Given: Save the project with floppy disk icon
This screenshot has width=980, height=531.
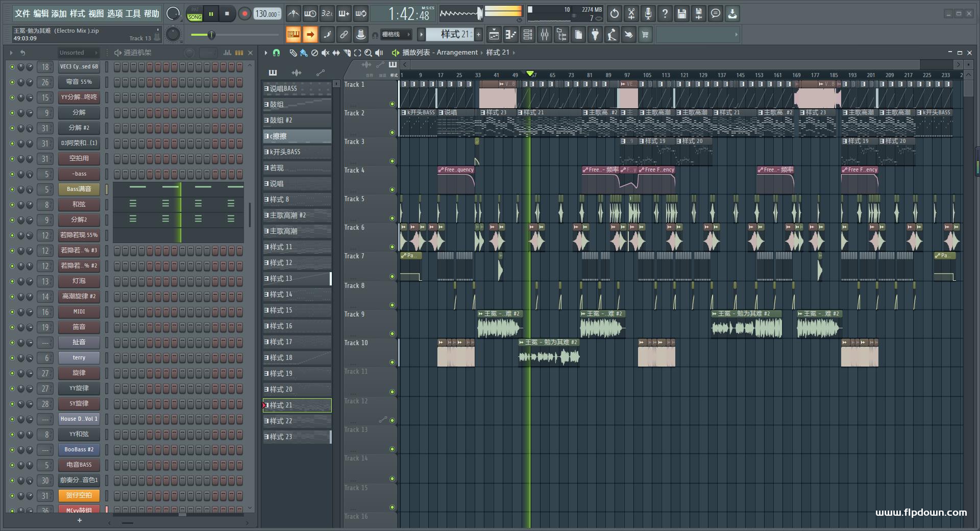Looking at the screenshot, I should click(x=682, y=14).
